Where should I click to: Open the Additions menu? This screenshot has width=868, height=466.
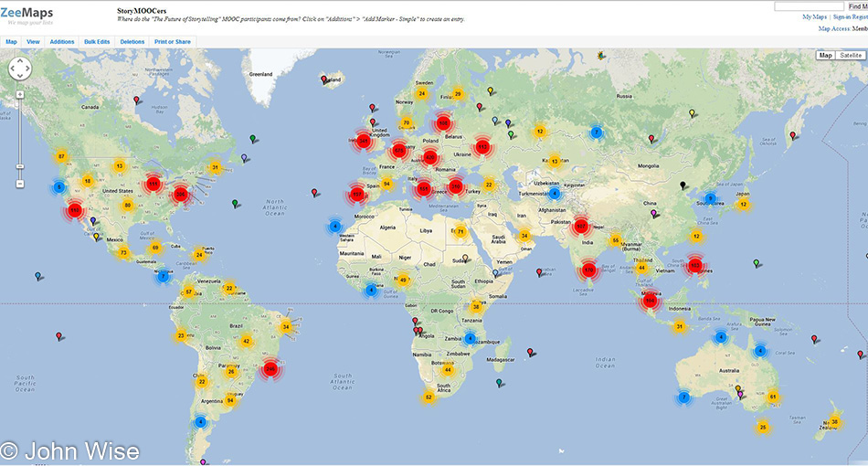point(62,42)
